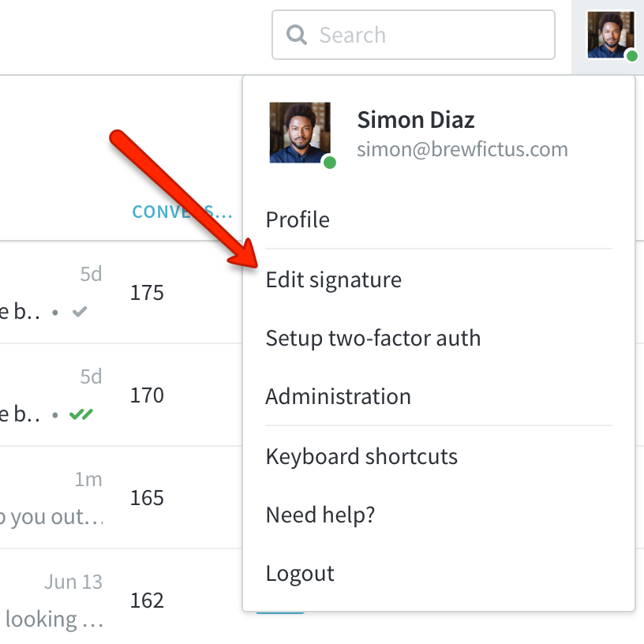Focus the Search input field
Image resolution: width=644 pixels, height=644 pixels.
point(414,35)
